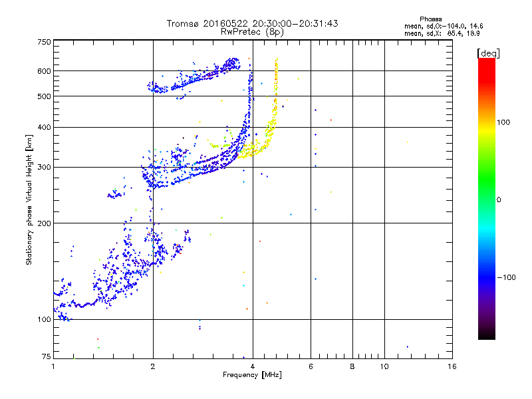The width and height of the screenshot is (532, 399).
Task: Click the plot title 'Tromsø 20160522 20:30:00-20:31:43'
Action: click(252, 23)
